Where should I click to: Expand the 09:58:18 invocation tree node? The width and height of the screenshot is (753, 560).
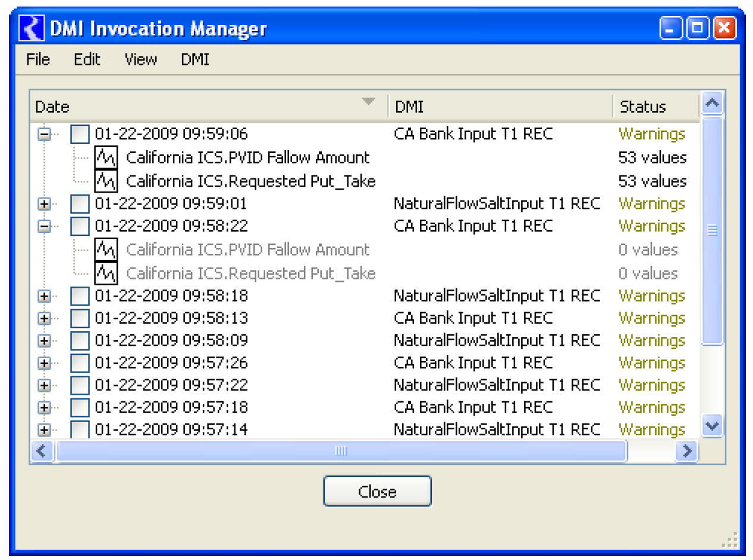44,296
